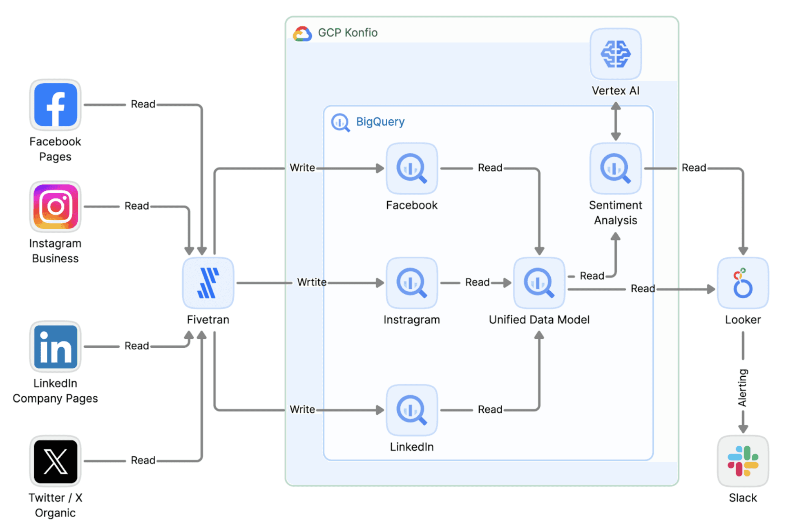The height and width of the screenshot is (532, 795).
Task: Click Read label next to Facebook Pages
Action: click(x=143, y=104)
